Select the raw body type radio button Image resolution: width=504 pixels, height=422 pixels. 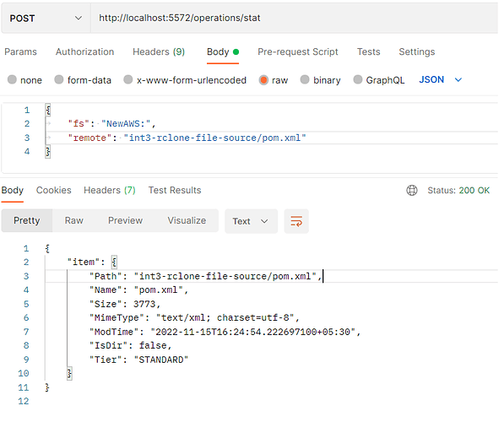point(263,79)
